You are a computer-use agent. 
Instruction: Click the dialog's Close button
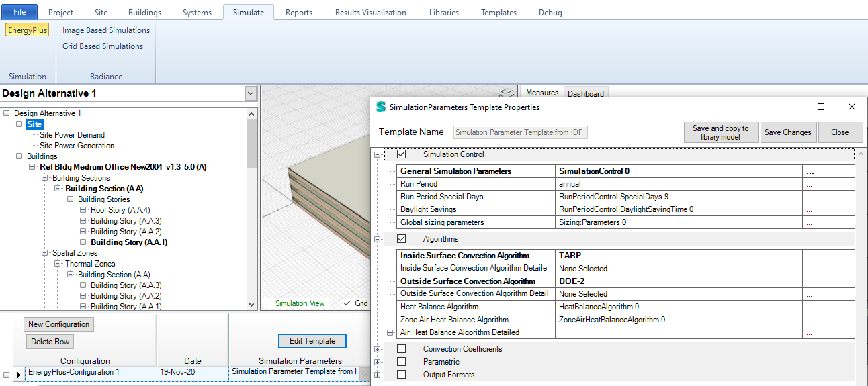tap(840, 132)
